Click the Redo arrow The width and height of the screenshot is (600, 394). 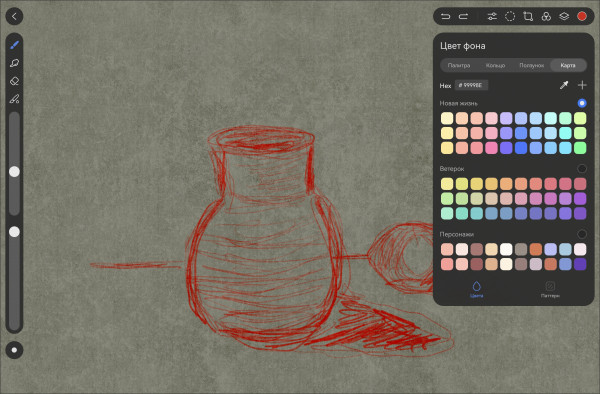click(x=463, y=16)
